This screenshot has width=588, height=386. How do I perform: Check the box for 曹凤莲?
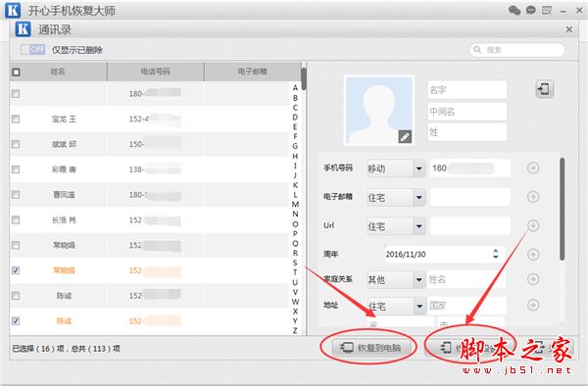[16, 195]
